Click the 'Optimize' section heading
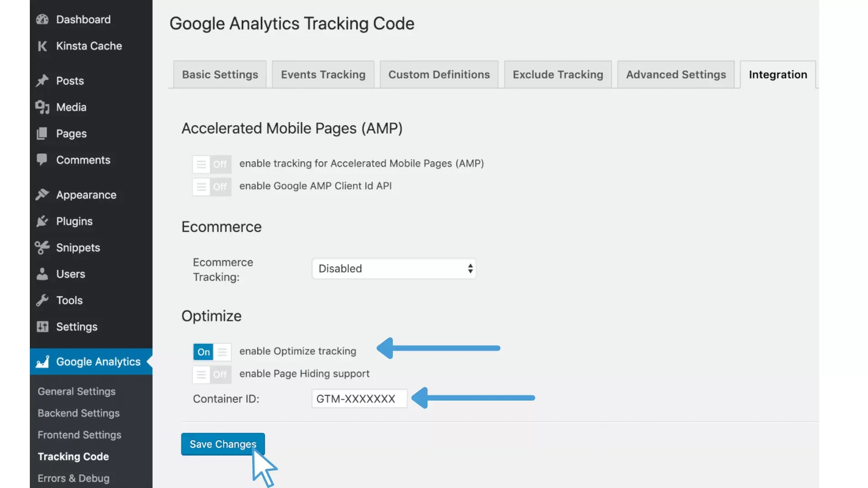The height and width of the screenshot is (488, 868). (212, 316)
